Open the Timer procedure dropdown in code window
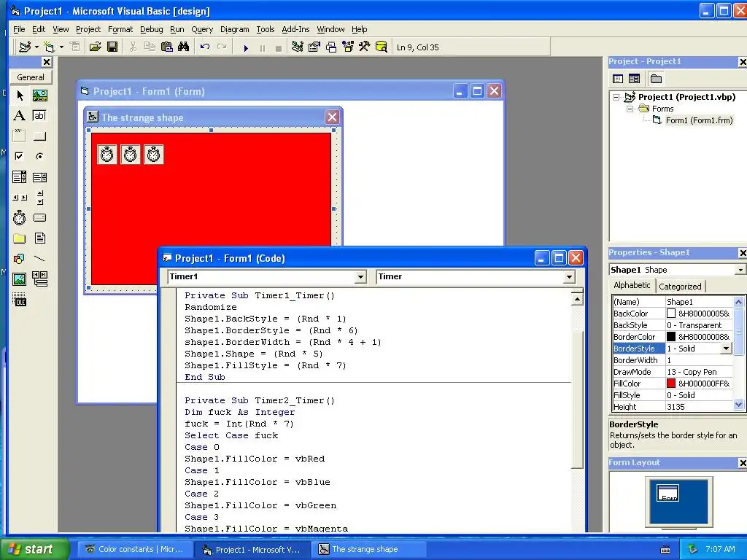747x560 pixels. (x=569, y=276)
